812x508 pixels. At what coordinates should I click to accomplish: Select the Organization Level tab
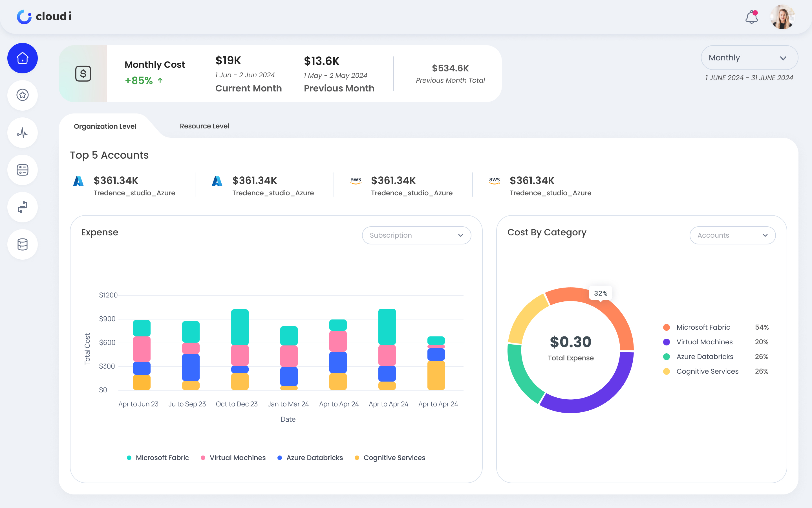coord(105,126)
